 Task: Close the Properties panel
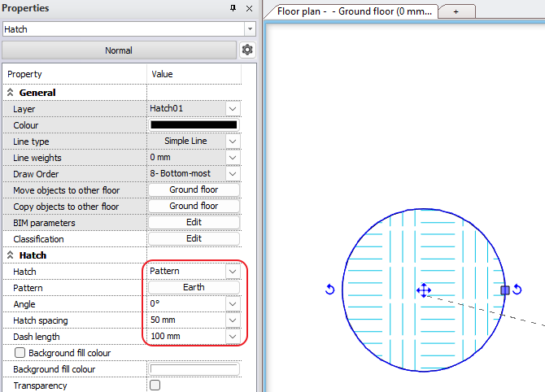[x=249, y=8]
